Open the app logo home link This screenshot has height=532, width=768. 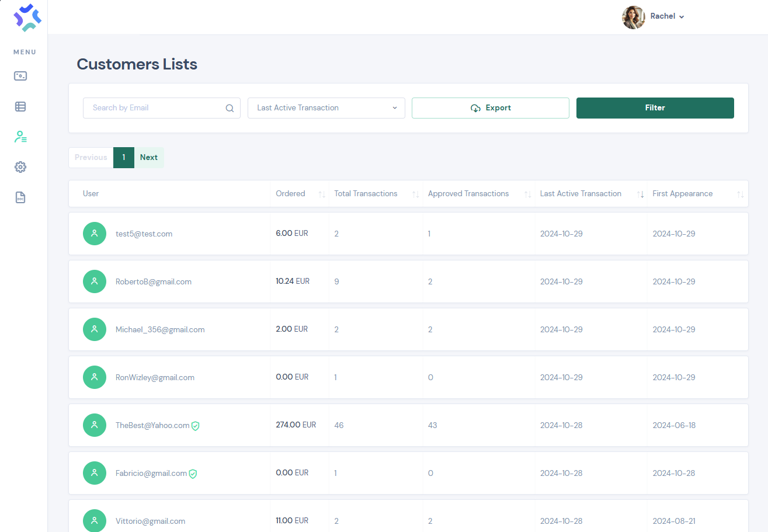point(27,17)
